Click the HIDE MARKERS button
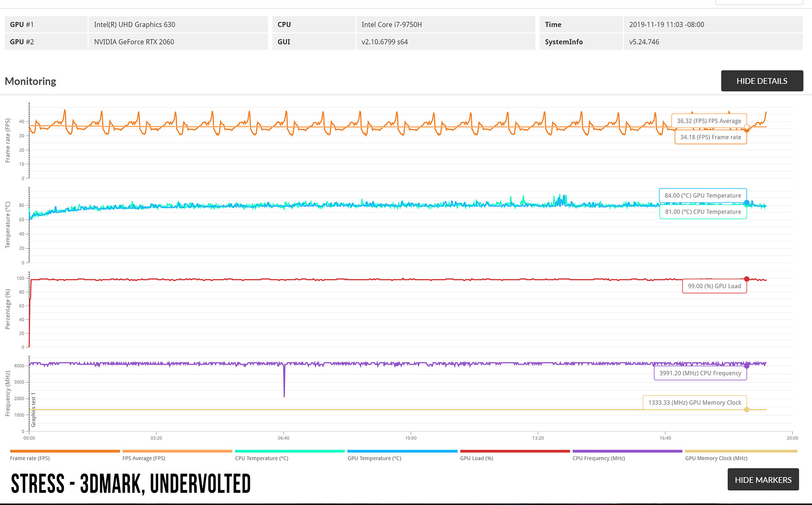812x505 pixels. point(763,480)
